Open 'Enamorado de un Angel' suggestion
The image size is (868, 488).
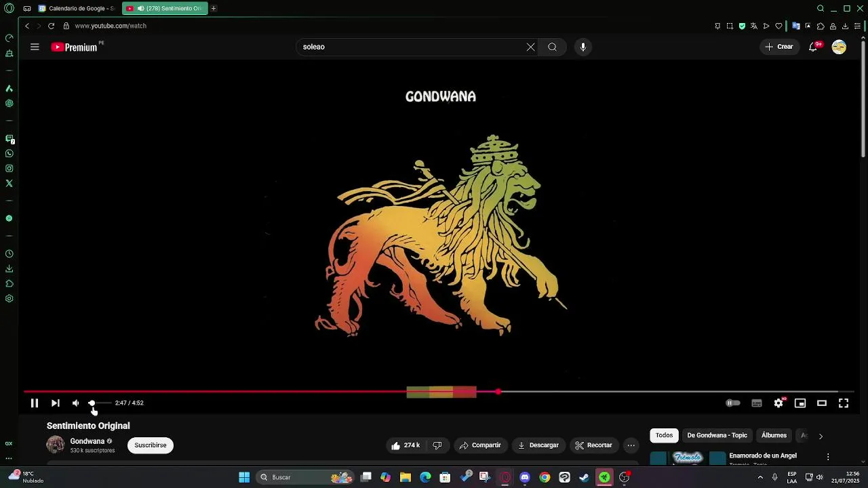(x=763, y=455)
